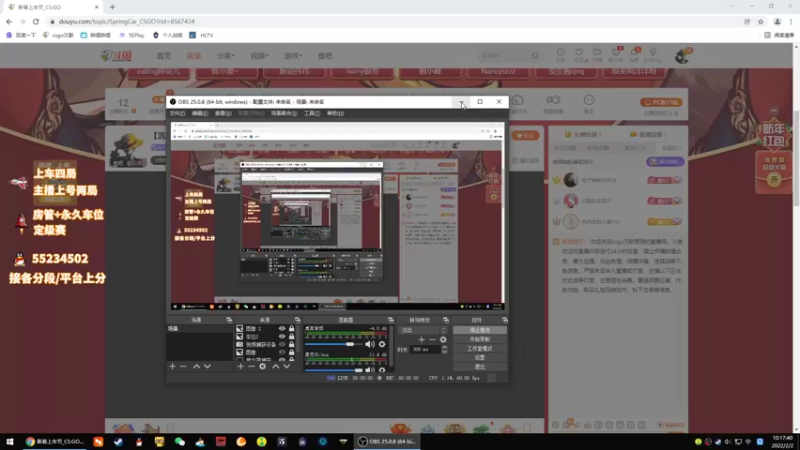Click 停止推流 button in OBS controls
Screen dimensions: 800x450
tap(480, 330)
